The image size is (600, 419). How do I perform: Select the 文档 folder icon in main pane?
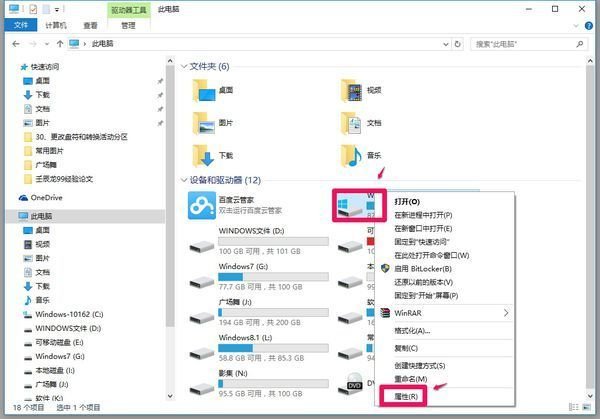coord(352,123)
